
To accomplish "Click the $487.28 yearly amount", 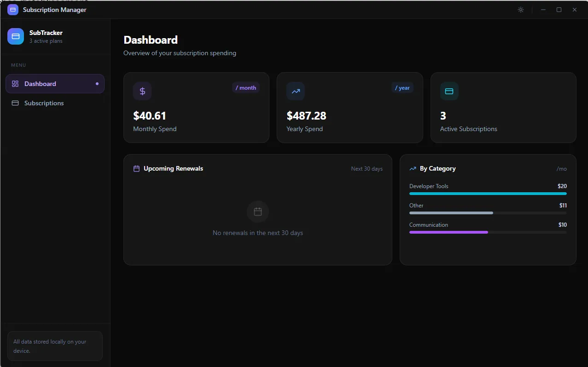I will [x=306, y=116].
